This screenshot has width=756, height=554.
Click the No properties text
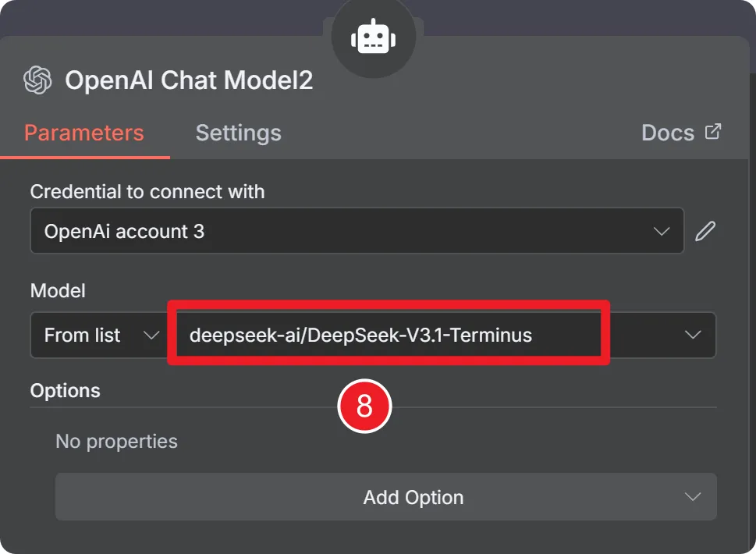pyautogui.click(x=116, y=441)
